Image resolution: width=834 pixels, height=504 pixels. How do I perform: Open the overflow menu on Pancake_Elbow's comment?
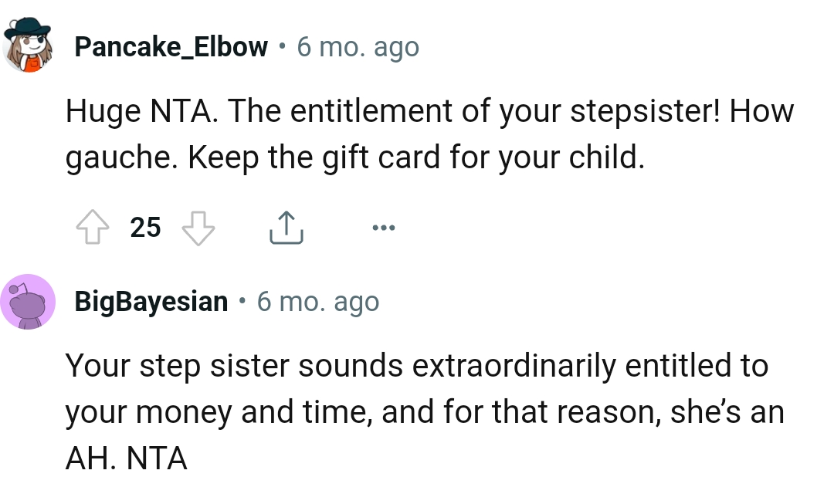(383, 227)
